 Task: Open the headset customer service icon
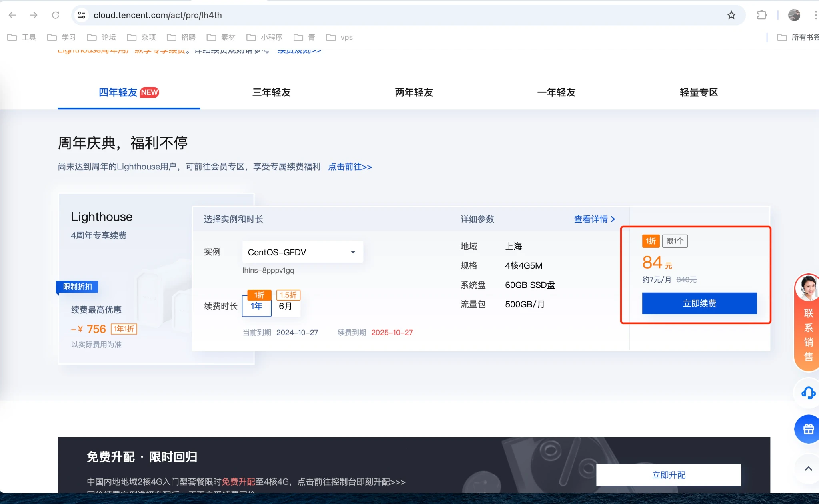pos(808,393)
